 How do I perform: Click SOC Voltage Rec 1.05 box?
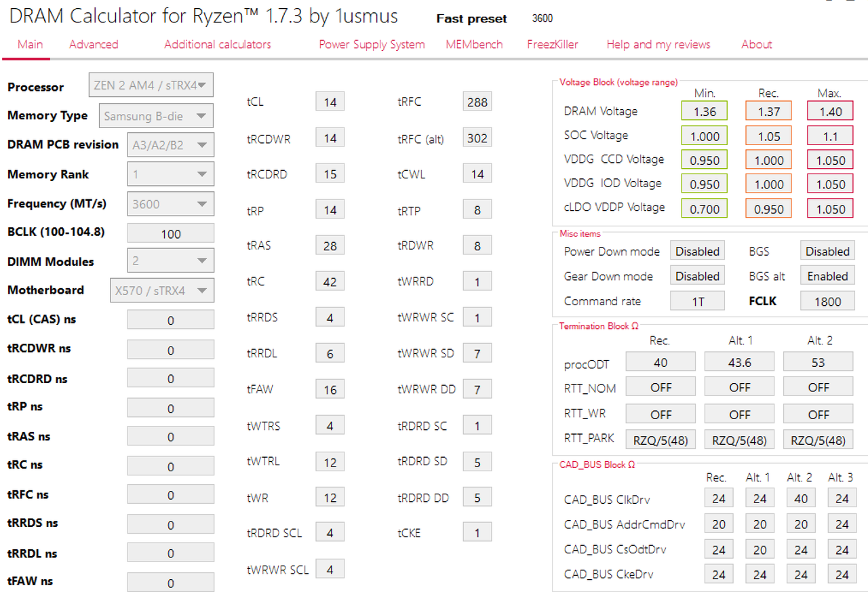click(x=769, y=136)
